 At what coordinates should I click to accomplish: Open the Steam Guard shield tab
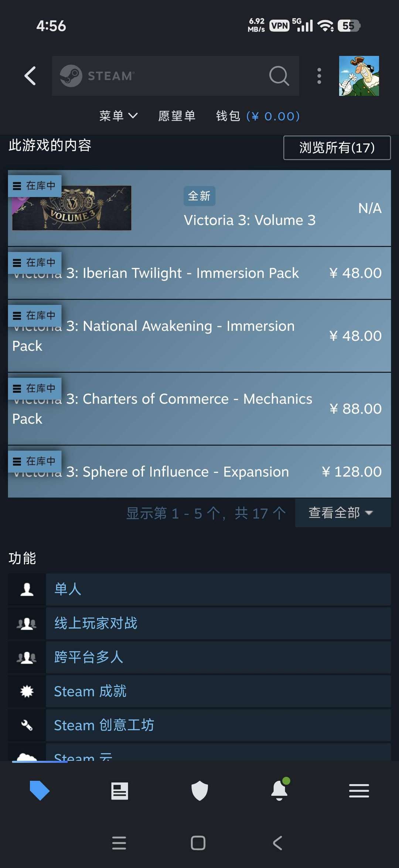[x=199, y=791]
